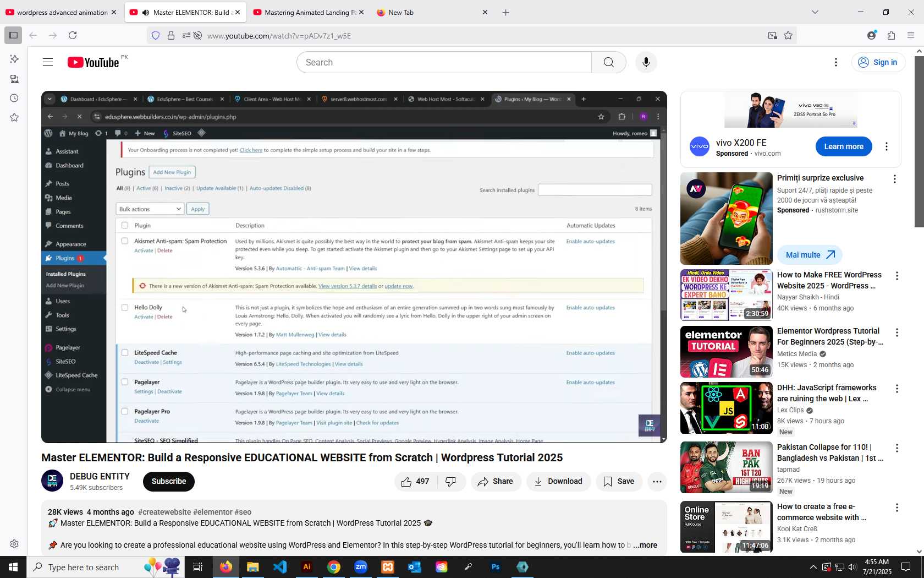
Task: Open Pakistan Collapse for 110 video thumbnail
Action: [x=726, y=467]
